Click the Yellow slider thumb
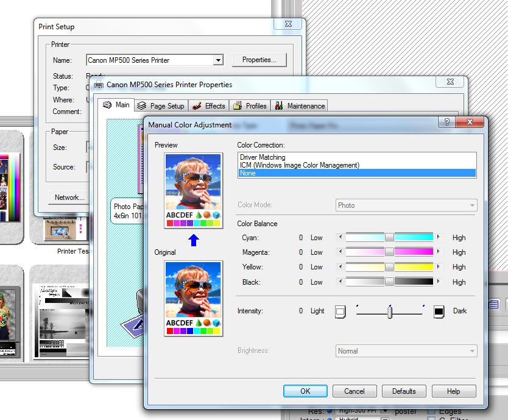Viewport: 508px width, 420px height. pyautogui.click(x=389, y=266)
